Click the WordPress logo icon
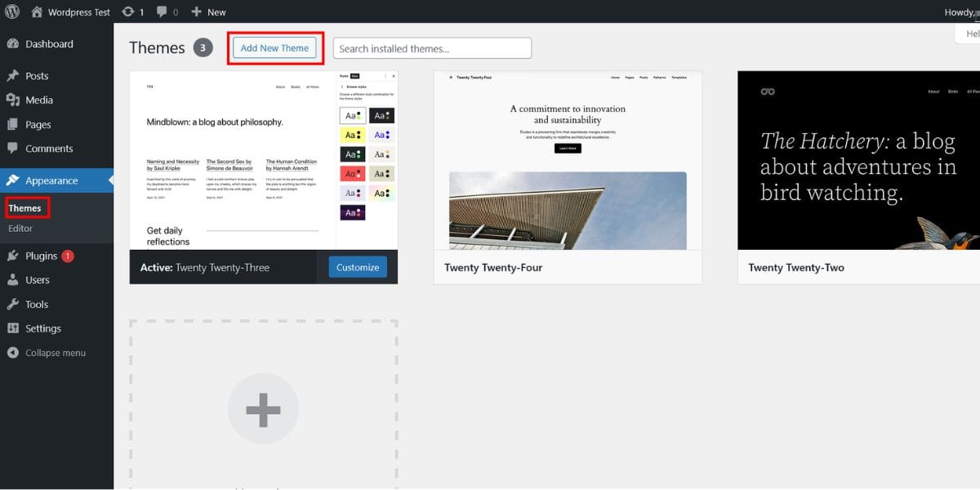 (11, 12)
